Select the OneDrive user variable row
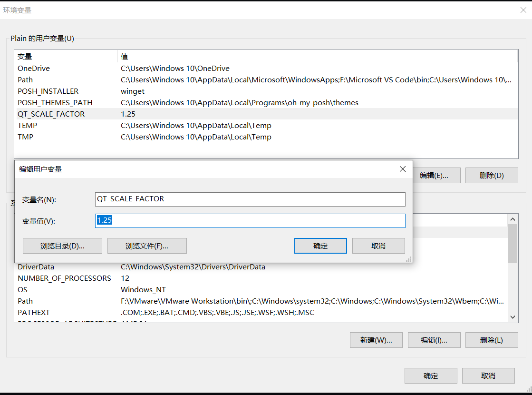Image resolution: width=532 pixels, height=395 pixels. click(34, 69)
